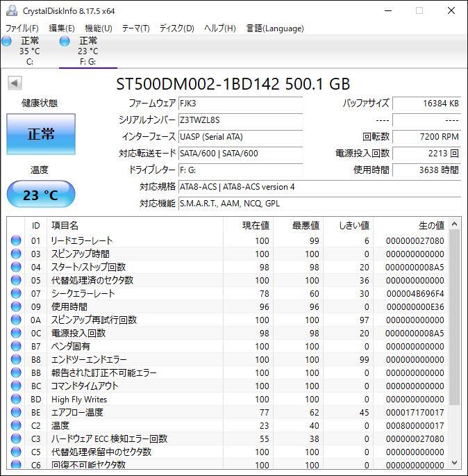Click raw value 000017170017

(415, 412)
